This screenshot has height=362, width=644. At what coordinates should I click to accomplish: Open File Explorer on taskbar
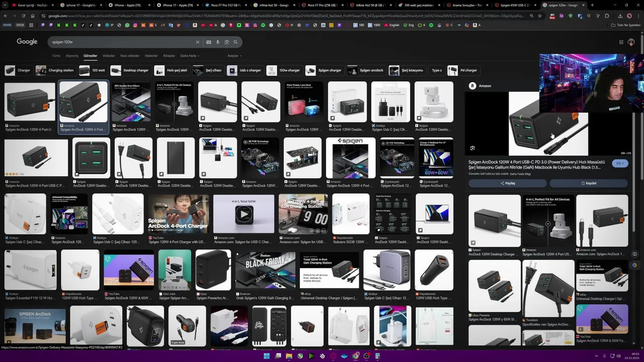(289, 356)
